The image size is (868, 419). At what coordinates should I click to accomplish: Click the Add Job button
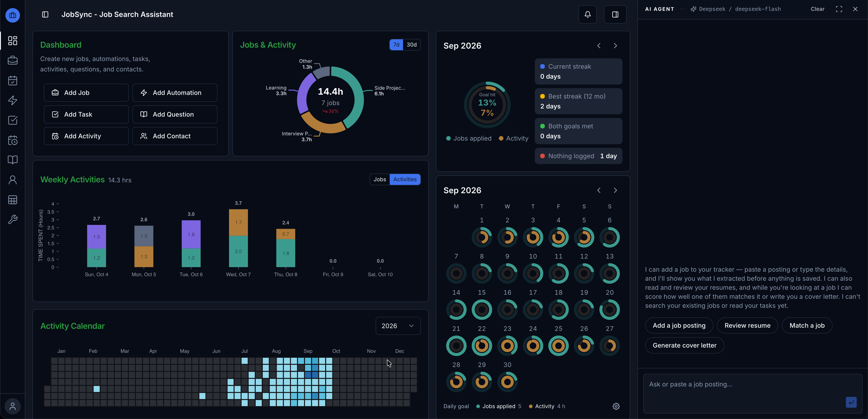point(86,93)
